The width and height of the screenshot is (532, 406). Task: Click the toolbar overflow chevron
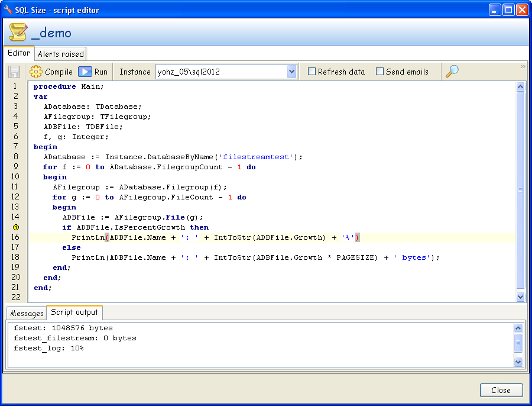tap(523, 67)
